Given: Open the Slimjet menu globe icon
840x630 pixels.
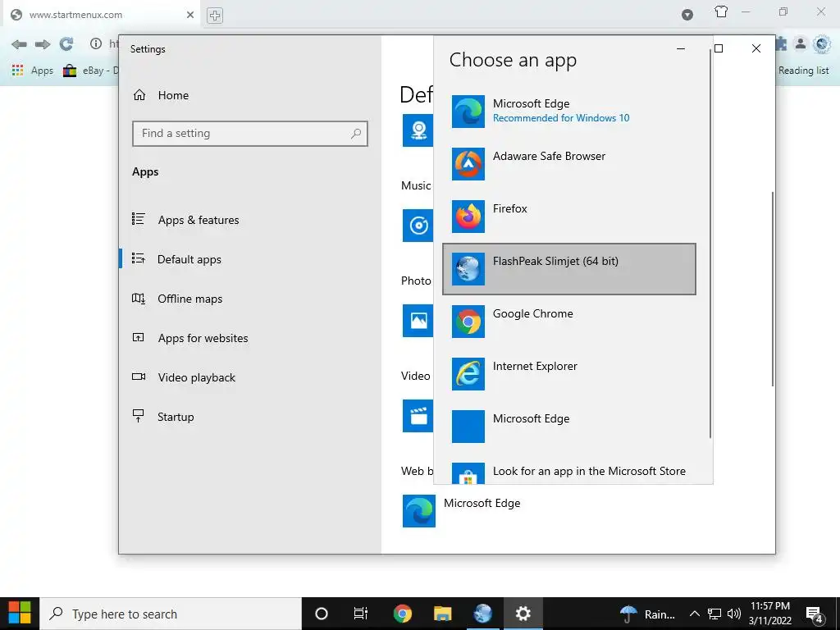Looking at the screenshot, I should click(821, 44).
